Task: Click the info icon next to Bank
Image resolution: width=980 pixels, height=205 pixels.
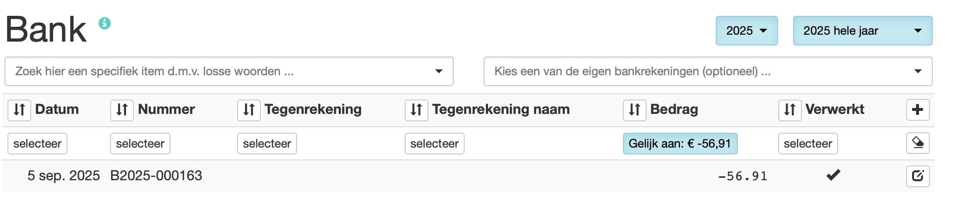Action: 105,23
